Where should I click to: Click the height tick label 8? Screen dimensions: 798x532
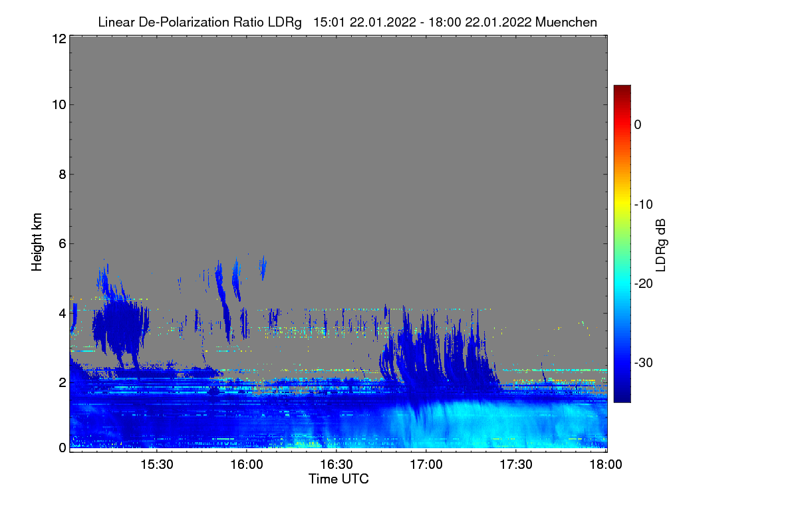click(61, 174)
